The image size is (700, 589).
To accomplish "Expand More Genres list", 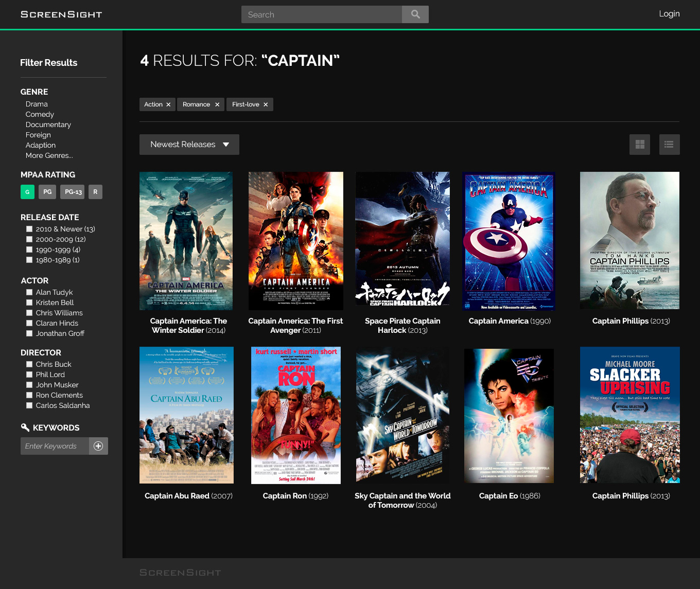I will (x=49, y=155).
